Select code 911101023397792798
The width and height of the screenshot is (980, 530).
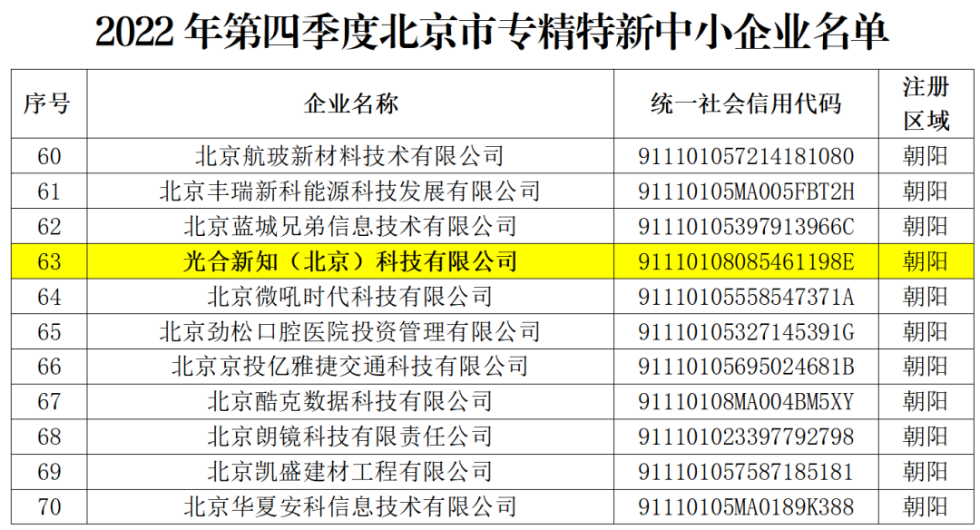(746, 437)
